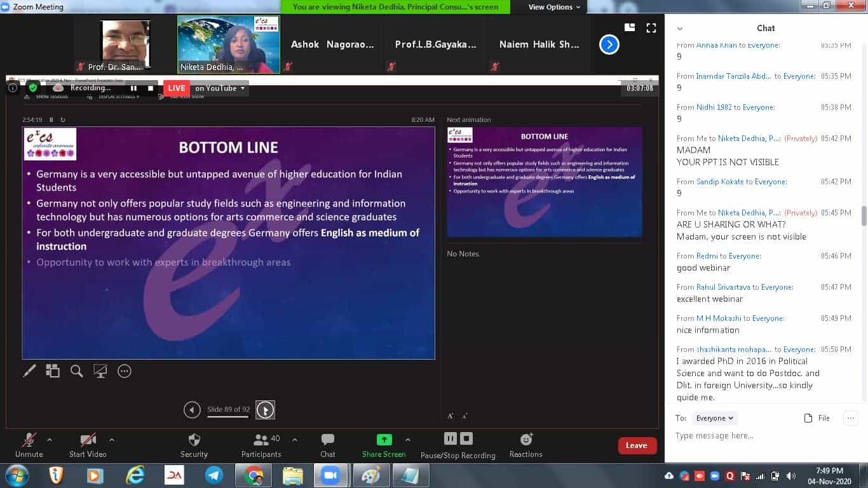Restart the presenter view timer
This screenshot has width=868, height=488.
(62, 119)
